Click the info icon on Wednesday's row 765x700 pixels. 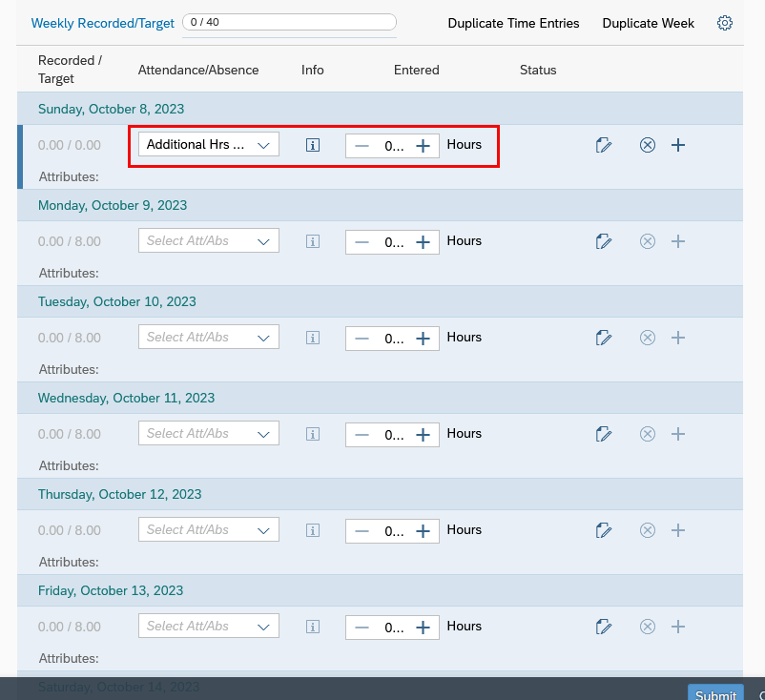(312, 433)
